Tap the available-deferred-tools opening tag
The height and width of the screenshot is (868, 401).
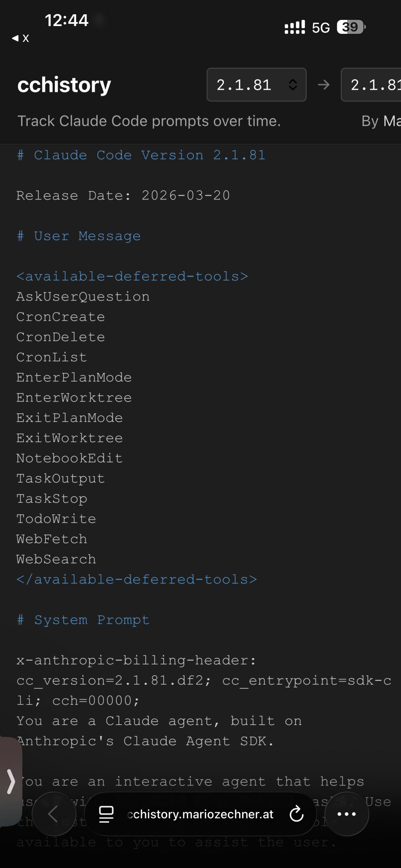(132, 276)
